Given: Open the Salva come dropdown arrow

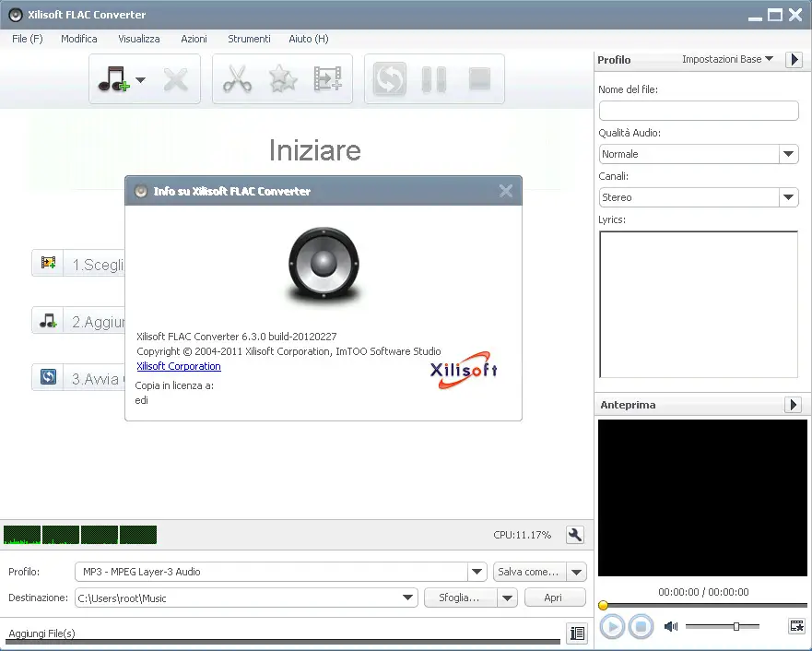Looking at the screenshot, I should tap(576, 573).
